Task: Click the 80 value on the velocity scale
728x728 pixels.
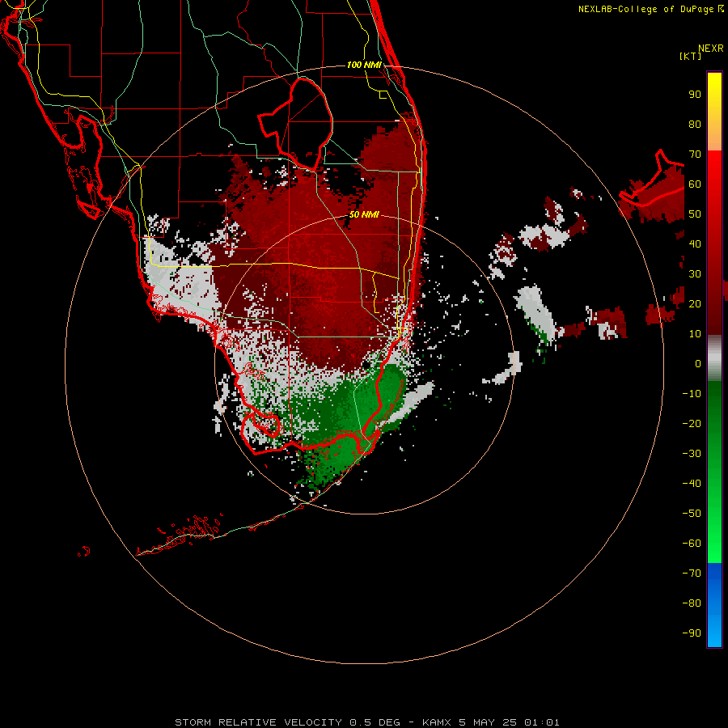Action: coord(695,124)
